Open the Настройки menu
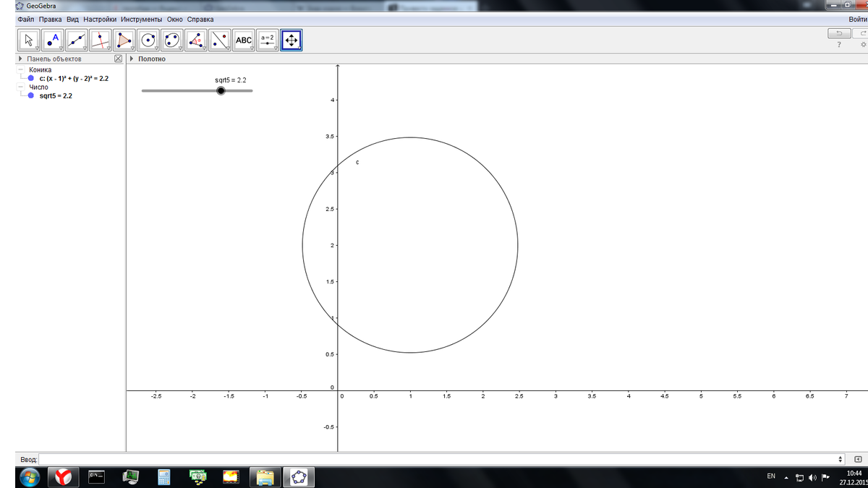 (x=99, y=19)
